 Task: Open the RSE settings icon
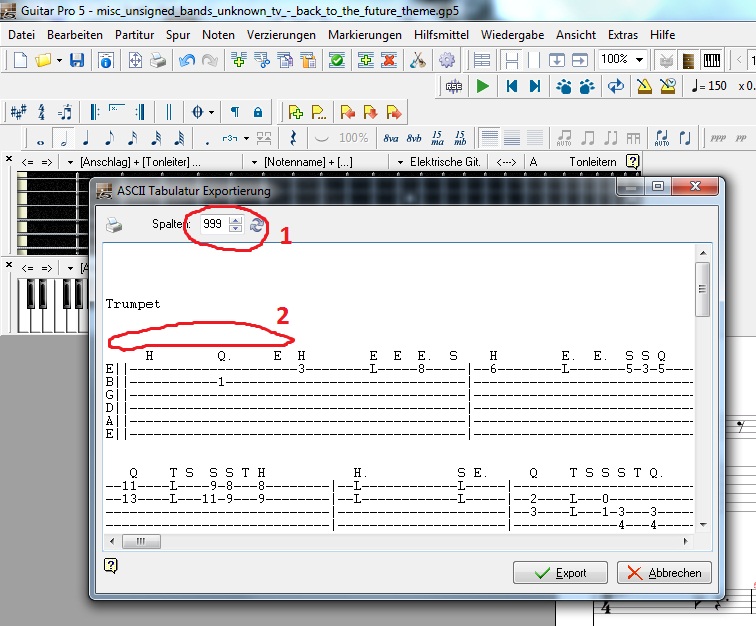[454, 86]
